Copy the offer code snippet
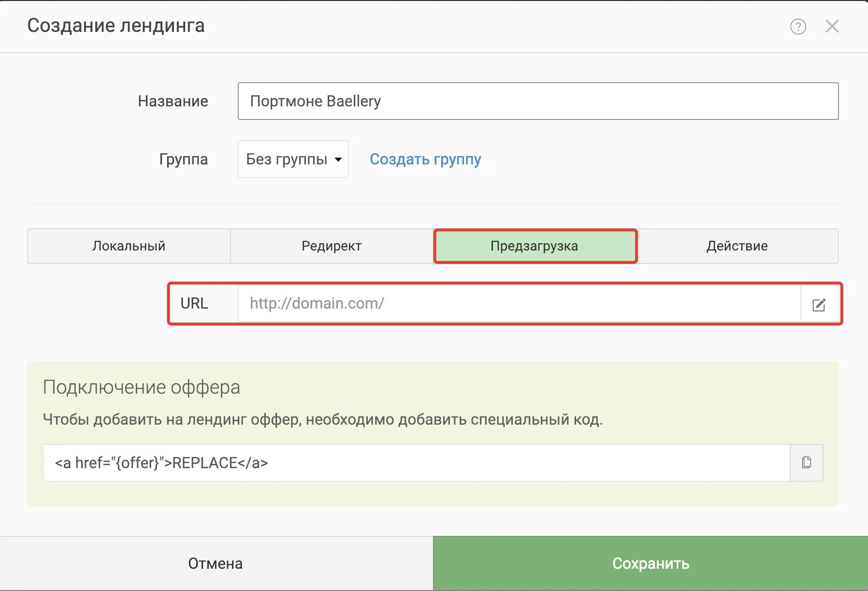868x591 pixels. [x=806, y=463]
